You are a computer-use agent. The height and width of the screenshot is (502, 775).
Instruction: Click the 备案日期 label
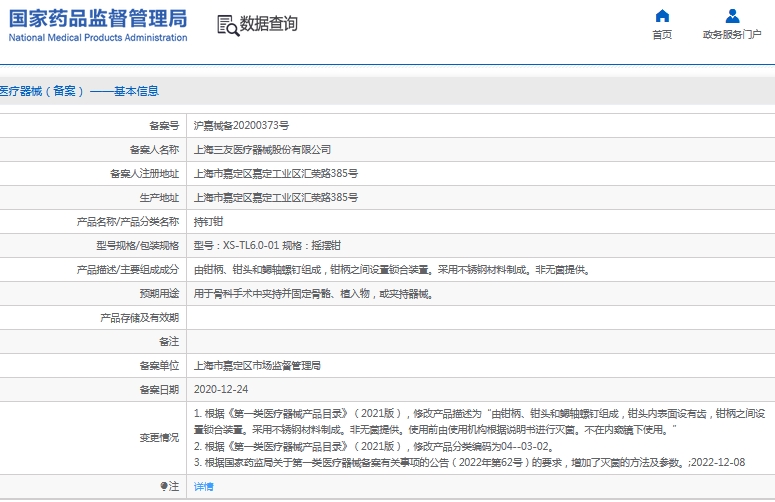pyautogui.click(x=159, y=390)
